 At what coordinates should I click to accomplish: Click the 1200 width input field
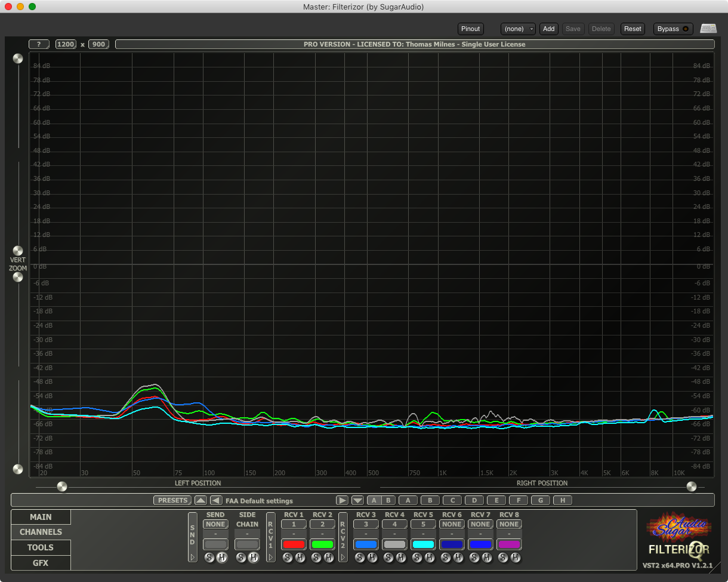tap(66, 44)
